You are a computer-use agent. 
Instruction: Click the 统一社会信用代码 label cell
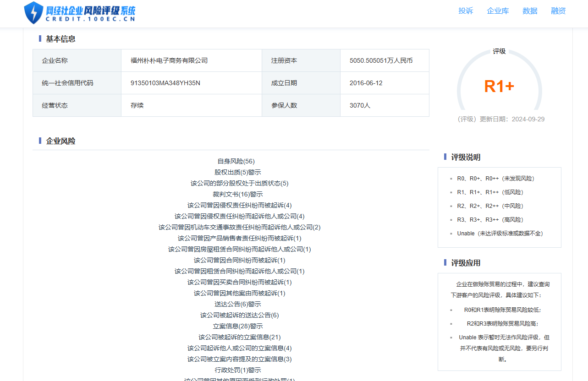(x=77, y=83)
